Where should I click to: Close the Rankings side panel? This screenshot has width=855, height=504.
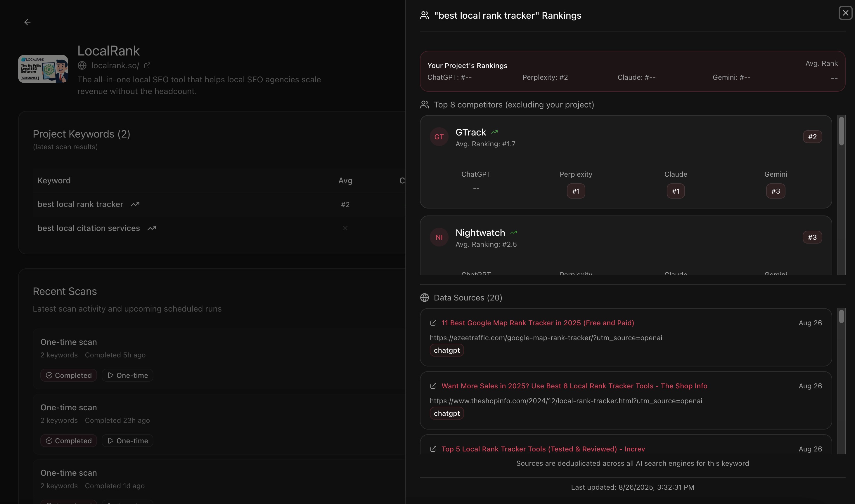(845, 13)
